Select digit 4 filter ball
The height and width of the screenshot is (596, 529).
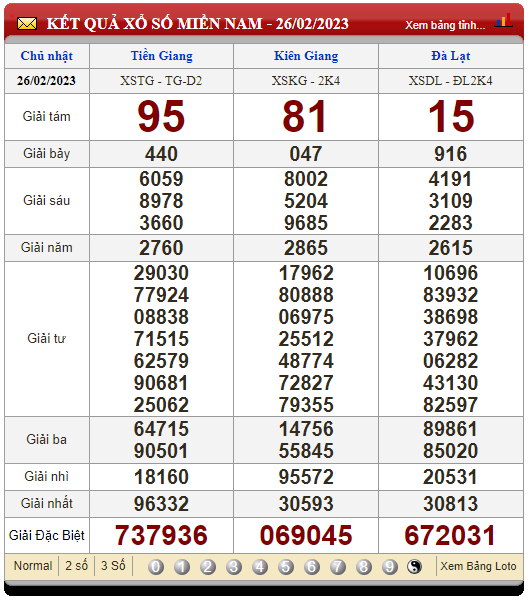(260, 567)
